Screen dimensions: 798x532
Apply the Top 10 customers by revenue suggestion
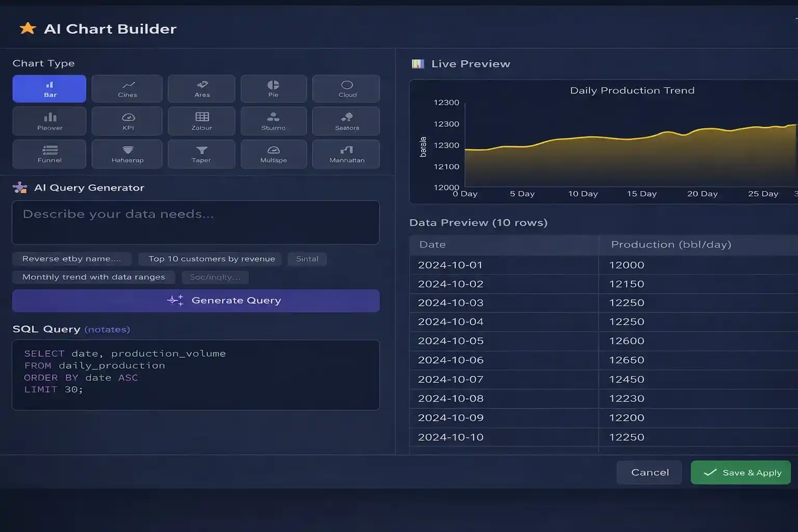coord(209,259)
